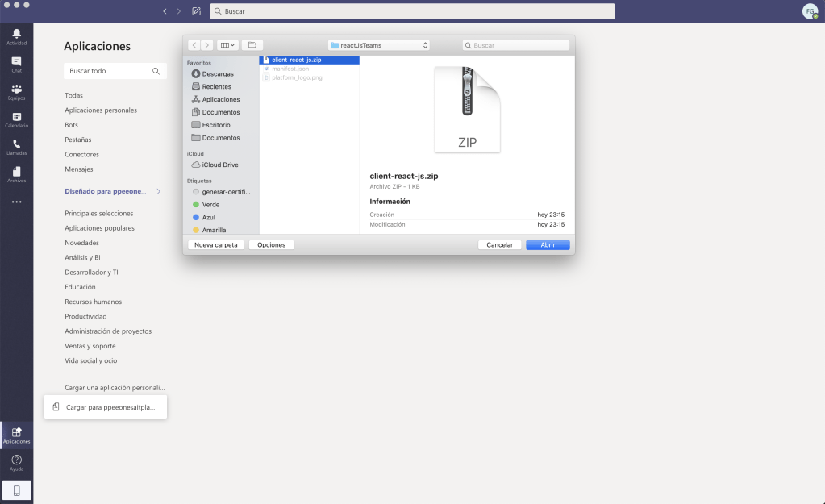
Task: Click the mobile app download icon
Action: 16,489
